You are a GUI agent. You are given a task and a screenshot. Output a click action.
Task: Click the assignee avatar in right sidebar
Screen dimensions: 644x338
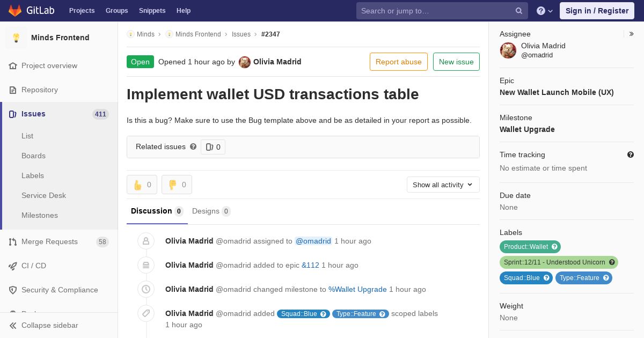click(508, 50)
